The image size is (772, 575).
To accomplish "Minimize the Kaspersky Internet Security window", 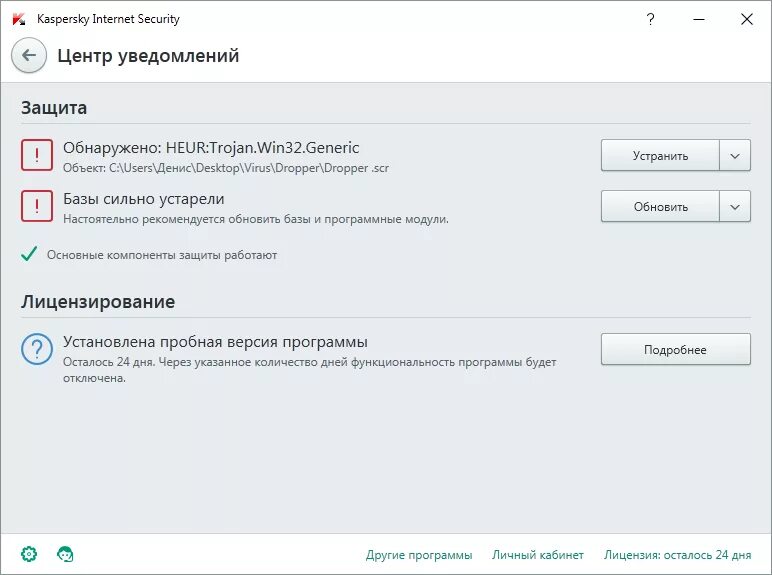I will tap(699, 19).
